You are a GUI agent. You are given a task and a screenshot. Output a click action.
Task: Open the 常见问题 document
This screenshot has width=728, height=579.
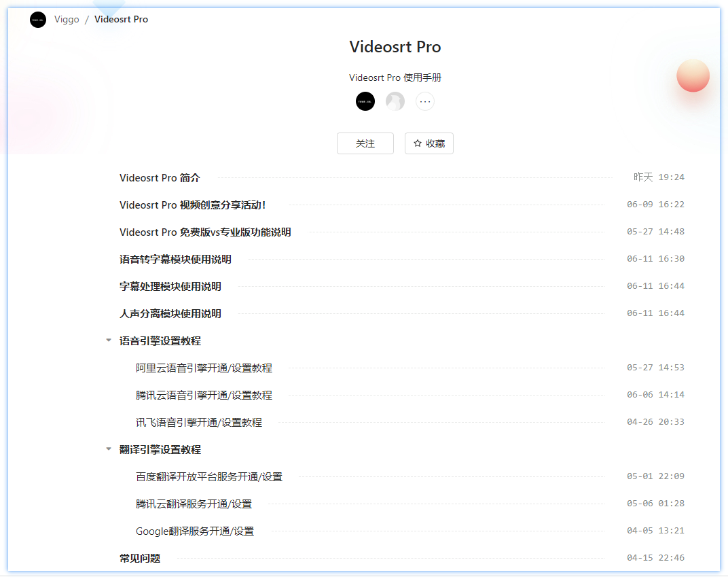pos(140,559)
